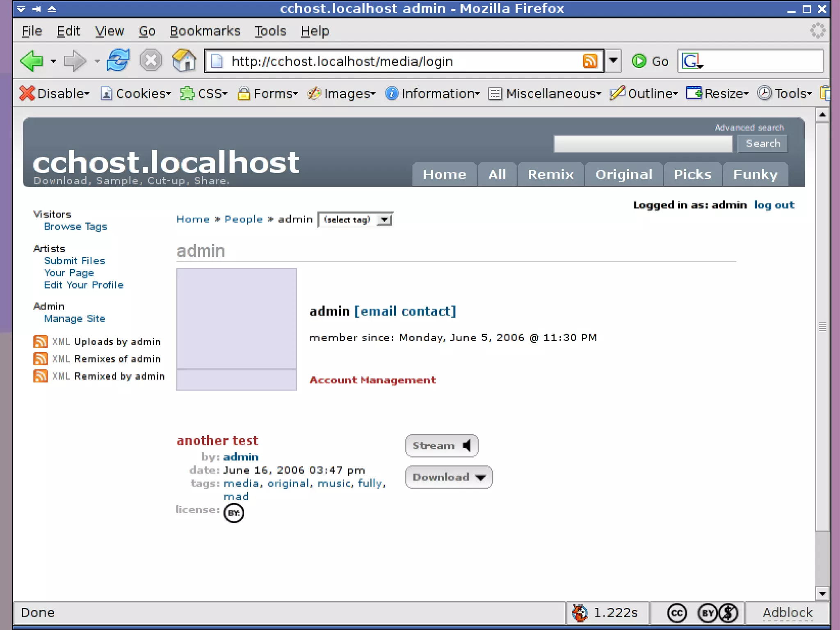Open the Bookmarks menu

pyautogui.click(x=205, y=31)
